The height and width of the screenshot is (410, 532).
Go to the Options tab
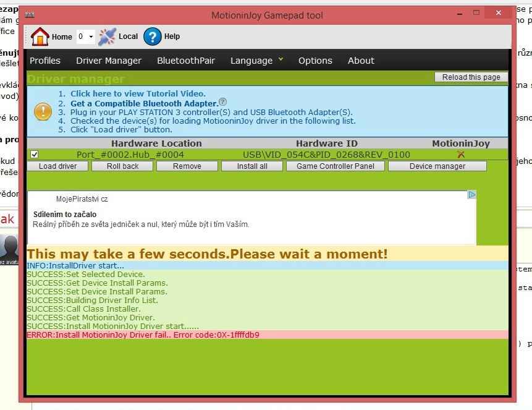point(315,61)
